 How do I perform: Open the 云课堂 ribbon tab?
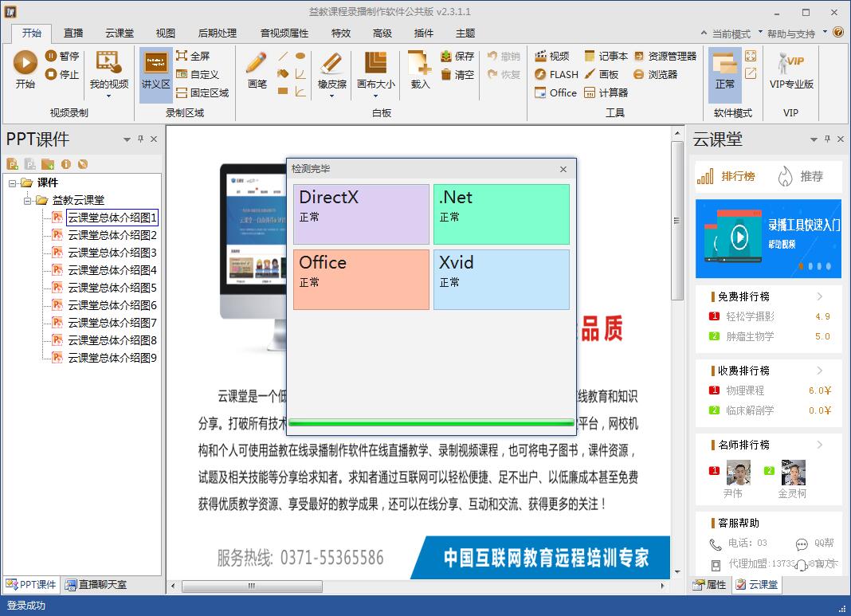click(x=120, y=33)
